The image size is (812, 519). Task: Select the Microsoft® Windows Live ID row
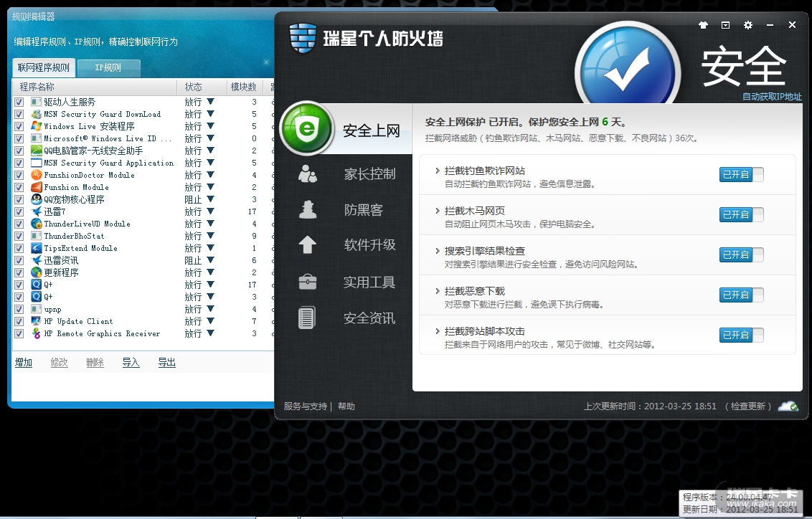click(143, 138)
